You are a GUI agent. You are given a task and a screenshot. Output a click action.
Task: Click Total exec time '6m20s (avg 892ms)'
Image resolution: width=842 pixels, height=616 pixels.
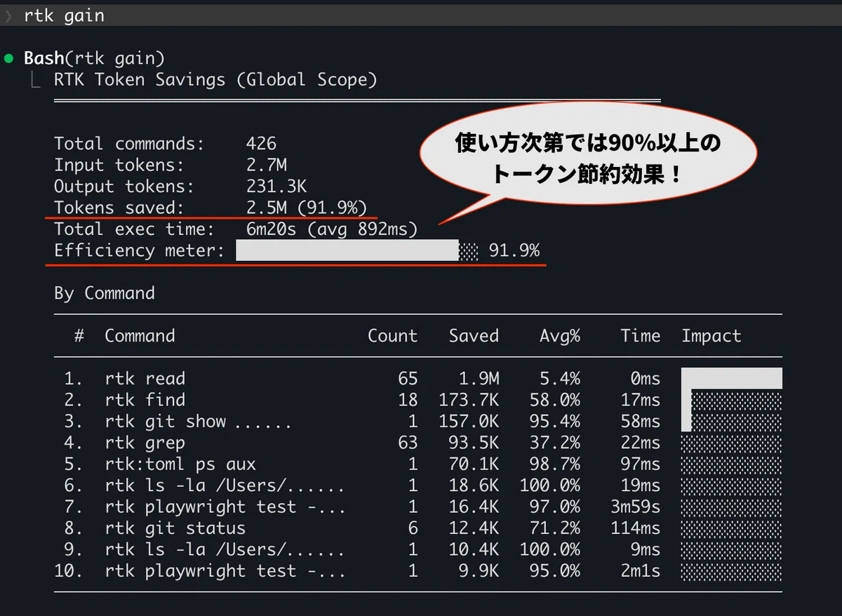pos(332,229)
